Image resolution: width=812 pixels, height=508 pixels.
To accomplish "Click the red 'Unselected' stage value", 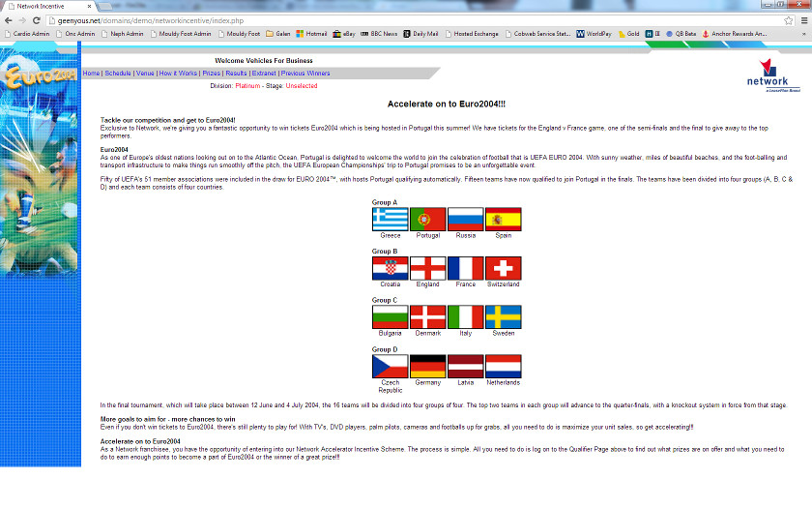I will pos(302,86).
